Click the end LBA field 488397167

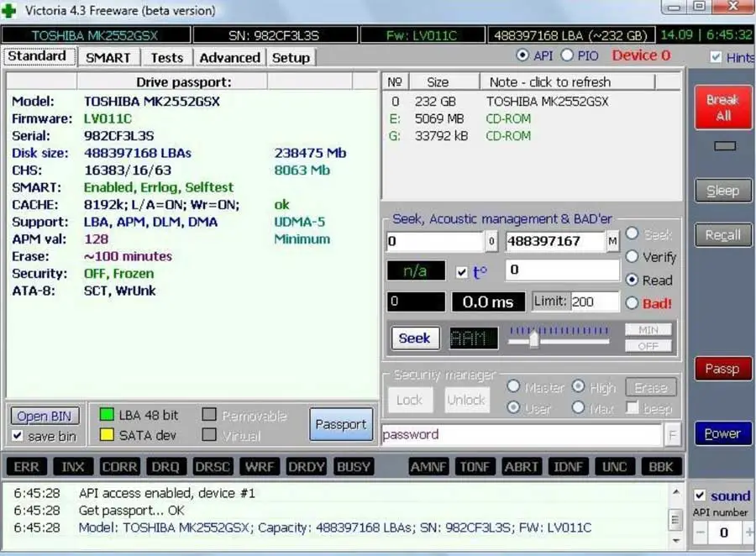point(555,241)
